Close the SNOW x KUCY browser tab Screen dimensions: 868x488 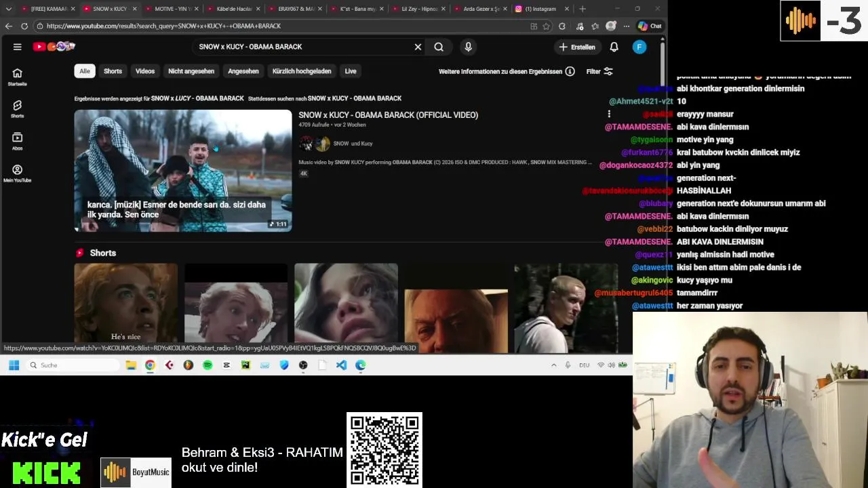134,9
